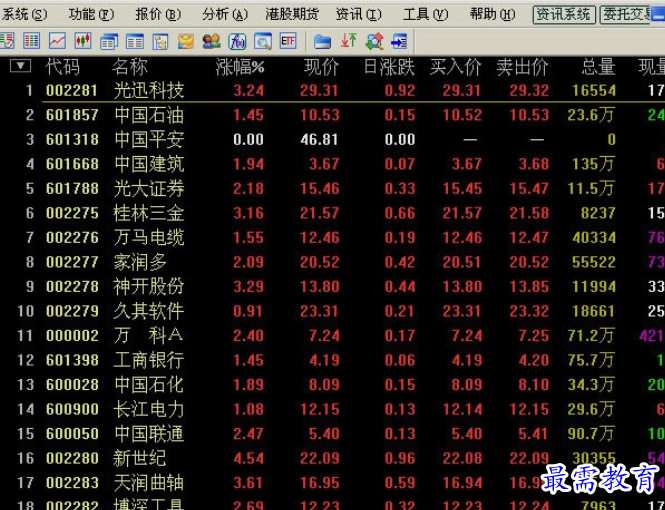The height and width of the screenshot is (510, 665).
Task: Sort by the 现价 column header
Action: tap(321, 67)
